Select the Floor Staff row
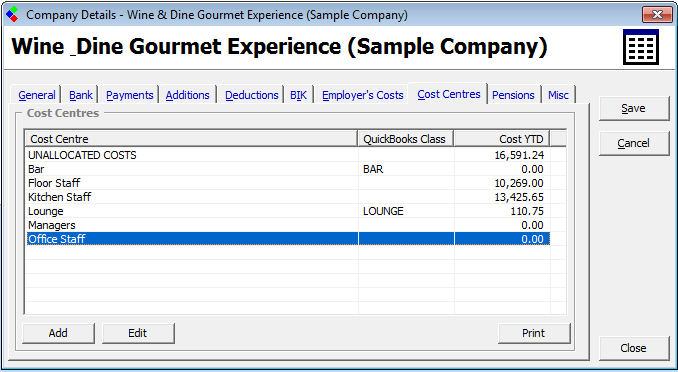 point(288,183)
